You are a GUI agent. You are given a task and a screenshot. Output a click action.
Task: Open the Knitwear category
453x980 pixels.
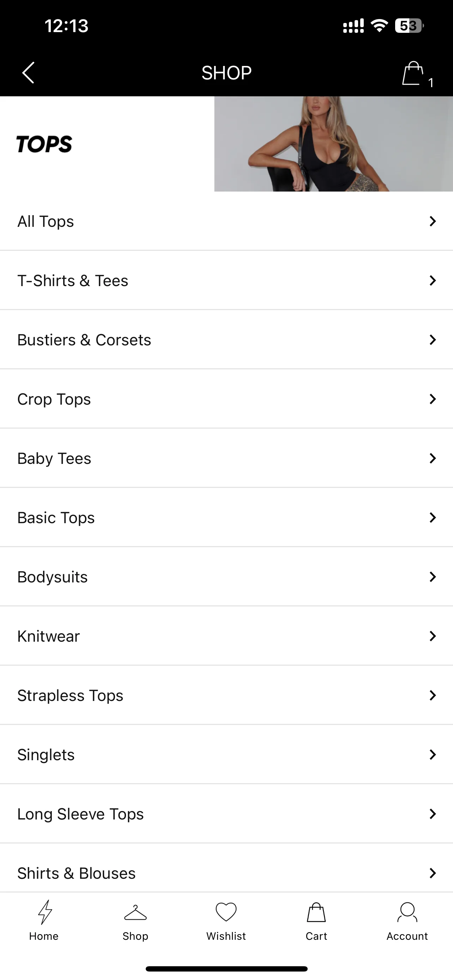click(x=226, y=636)
